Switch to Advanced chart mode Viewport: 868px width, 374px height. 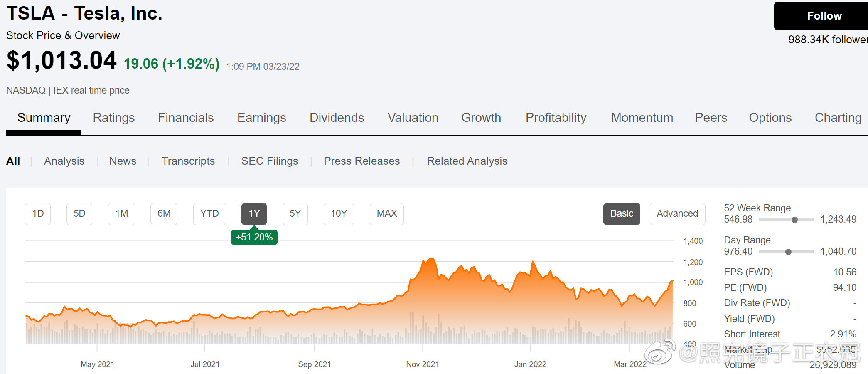click(x=677, y=214)
